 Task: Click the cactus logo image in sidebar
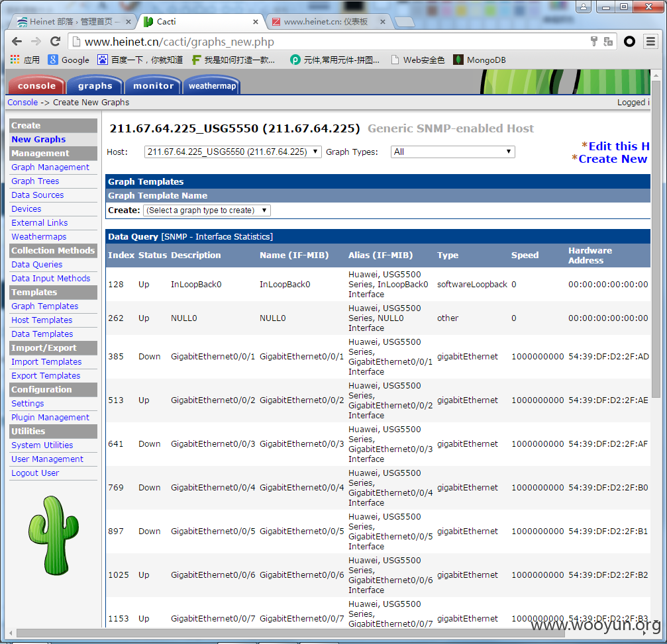pyautogui.click(x=54, y=535)
